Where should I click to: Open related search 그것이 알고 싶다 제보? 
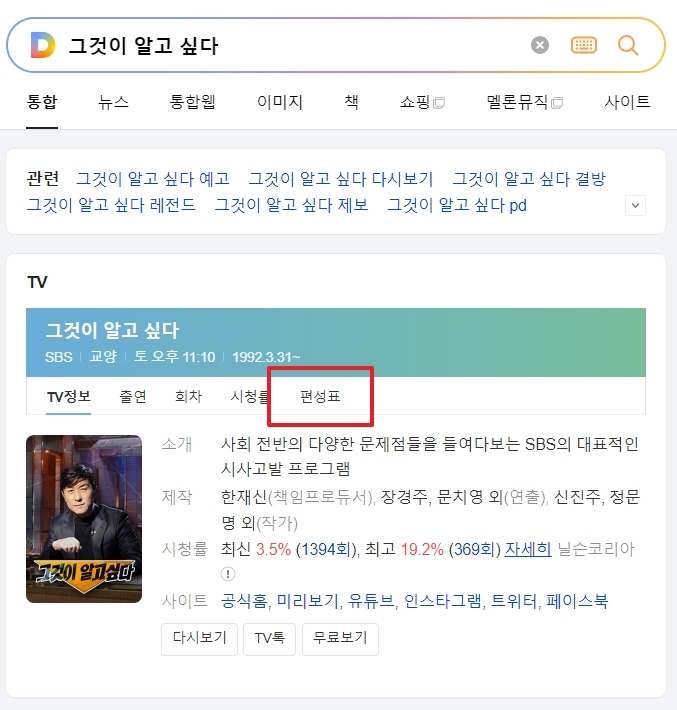point(291,205)
